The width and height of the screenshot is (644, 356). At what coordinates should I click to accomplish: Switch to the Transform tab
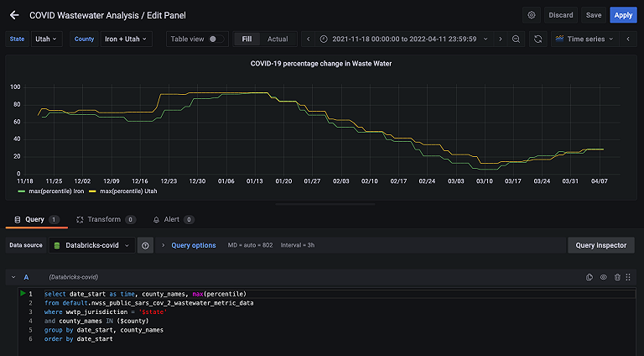[x=104, y=219]
